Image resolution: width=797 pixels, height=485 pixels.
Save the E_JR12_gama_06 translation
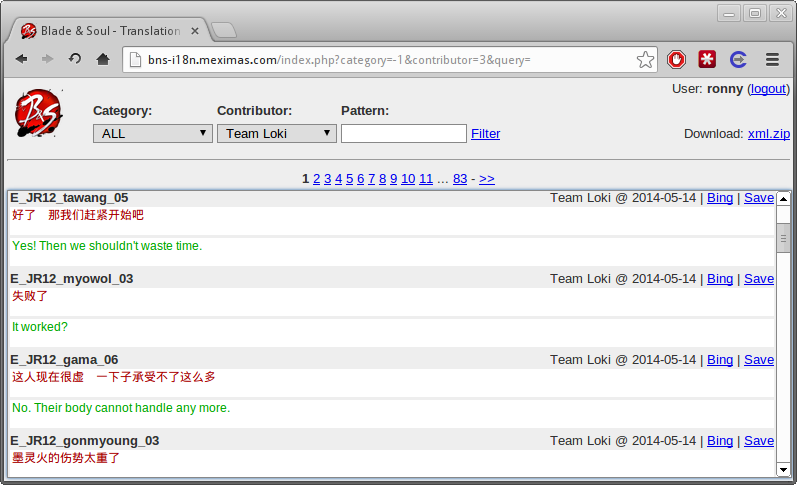[759, 359]
